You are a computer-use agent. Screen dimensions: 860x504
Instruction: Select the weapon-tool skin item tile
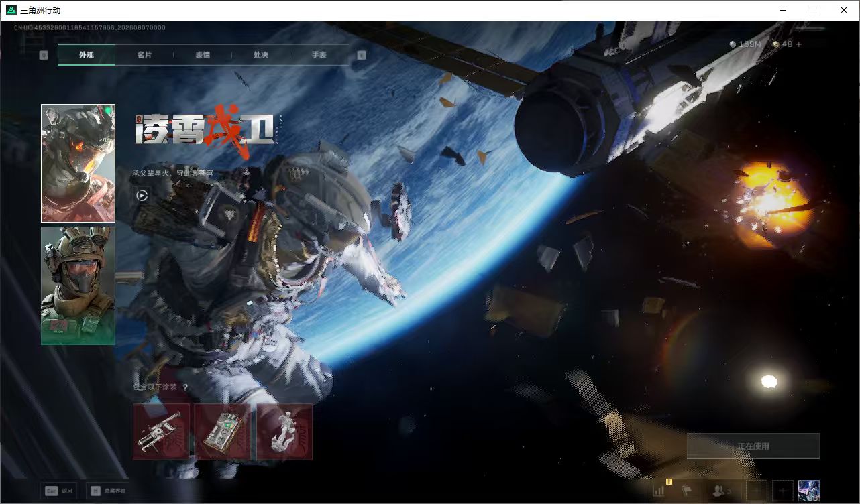pyautogui.click(x=161, y=432)
